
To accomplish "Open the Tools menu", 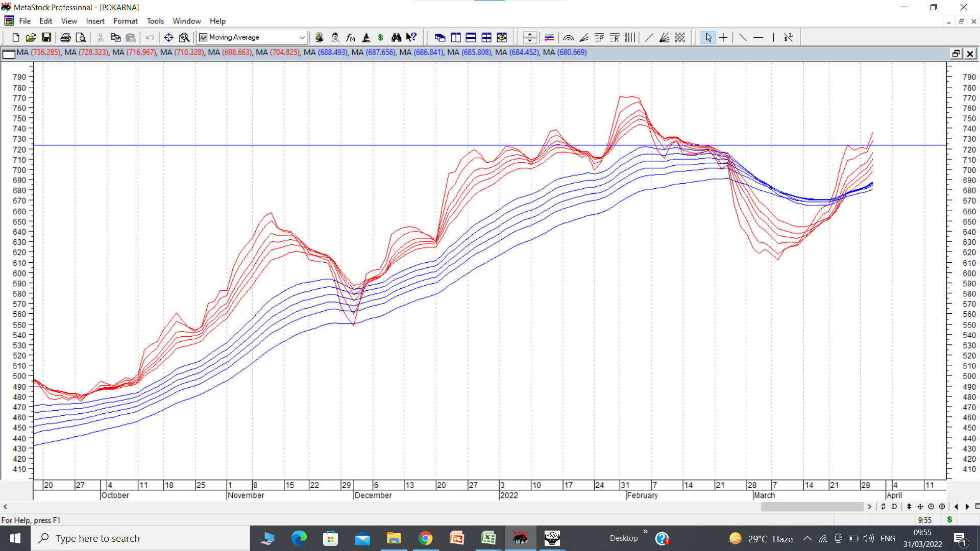I will point(155,21).
